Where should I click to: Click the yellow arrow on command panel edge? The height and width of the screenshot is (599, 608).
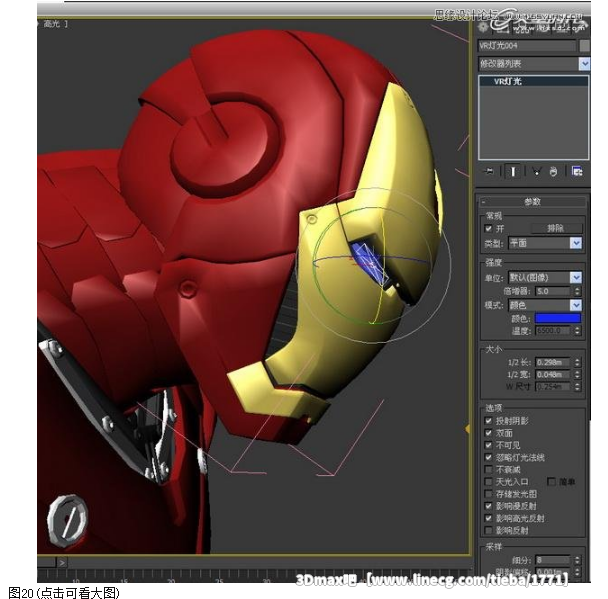467,428
